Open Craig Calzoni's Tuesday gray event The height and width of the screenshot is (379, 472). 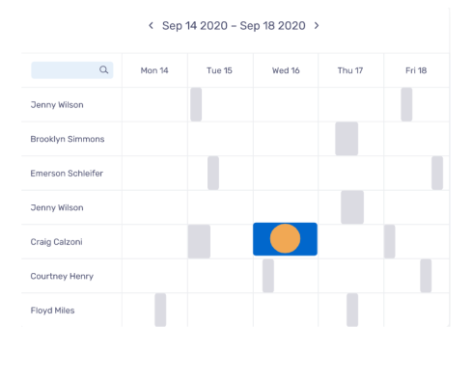tap(199, 241)
